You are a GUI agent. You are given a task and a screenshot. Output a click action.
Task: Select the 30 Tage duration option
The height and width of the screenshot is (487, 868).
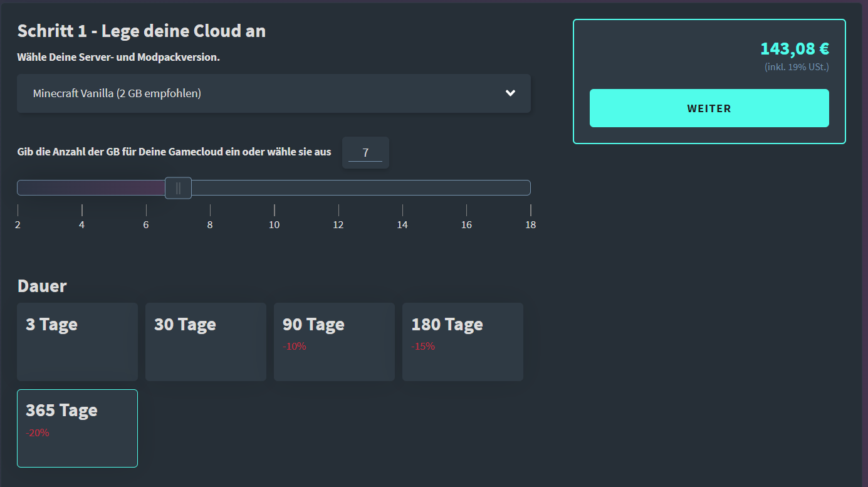click(x=206, y=342)
